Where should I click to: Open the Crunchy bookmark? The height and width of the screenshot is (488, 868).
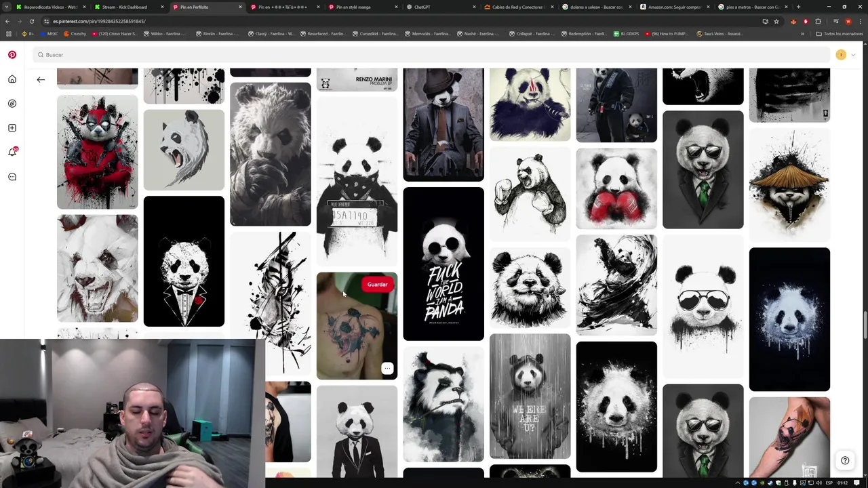click(75, 34)
